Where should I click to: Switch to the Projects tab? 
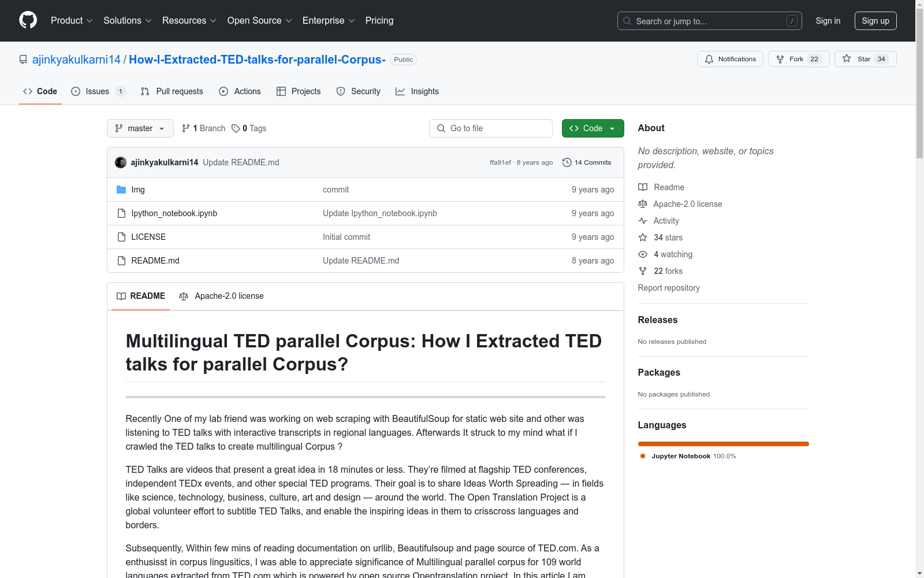pos(299,91)
